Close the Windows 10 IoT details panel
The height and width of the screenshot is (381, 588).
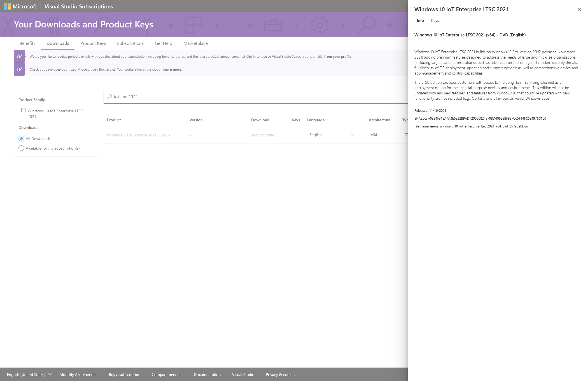(579, 10)
